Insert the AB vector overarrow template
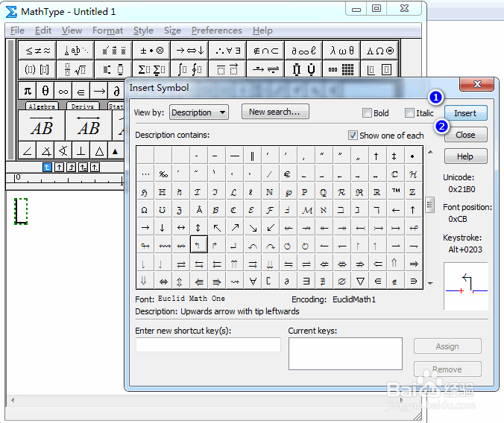Image resolution: width=504 pixels, height=423 pixels. [42, 126]
